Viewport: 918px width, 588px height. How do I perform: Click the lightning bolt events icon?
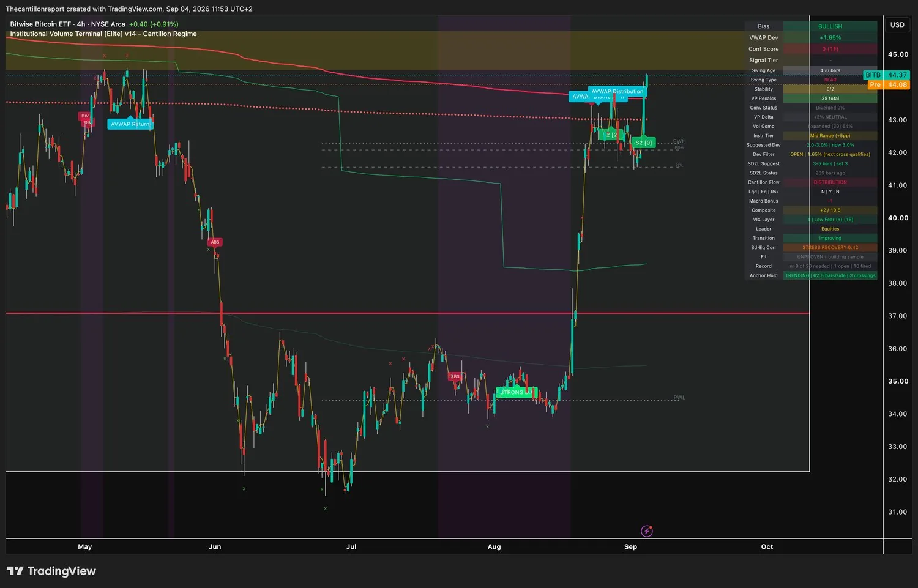[647, 530]
